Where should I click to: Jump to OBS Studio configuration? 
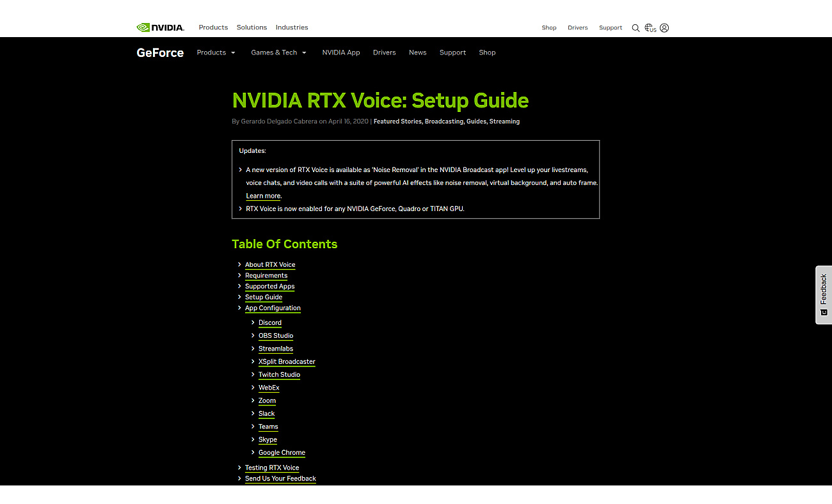coord(276,336)
